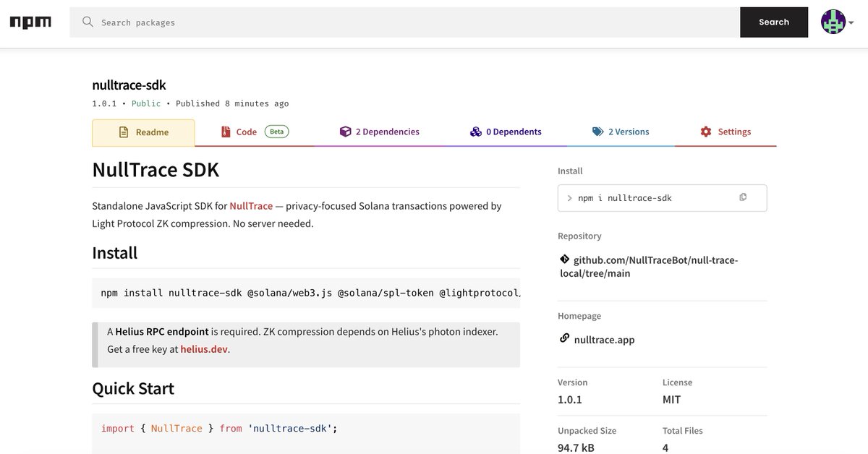
Task: Expand the avatar dropdown arrow
Action: tap(851, 23)
